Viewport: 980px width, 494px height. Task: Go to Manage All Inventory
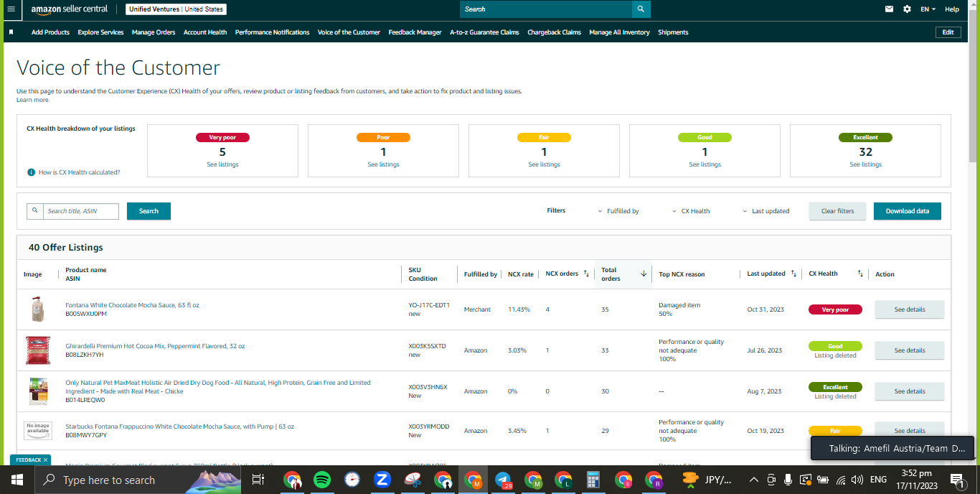620,32
